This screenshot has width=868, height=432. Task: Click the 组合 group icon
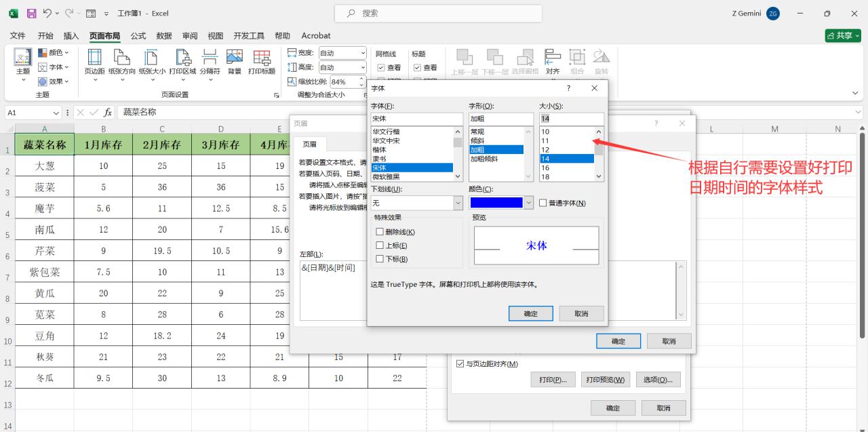pos(577,56)
